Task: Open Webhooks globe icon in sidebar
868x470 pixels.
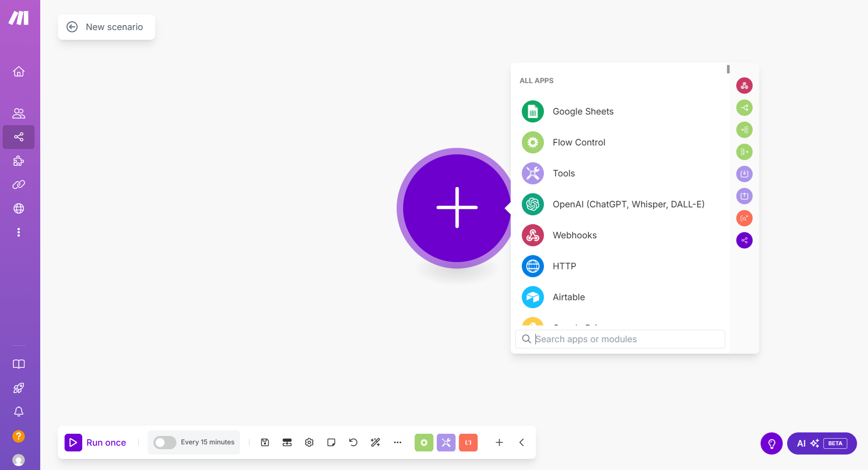Action: click(19, 208)
